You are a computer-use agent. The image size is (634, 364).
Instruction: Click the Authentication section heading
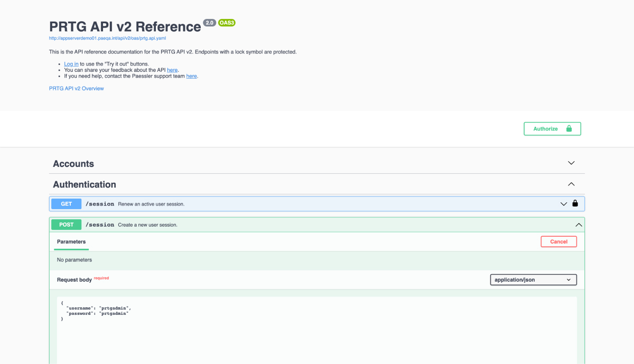click(85, 184)
